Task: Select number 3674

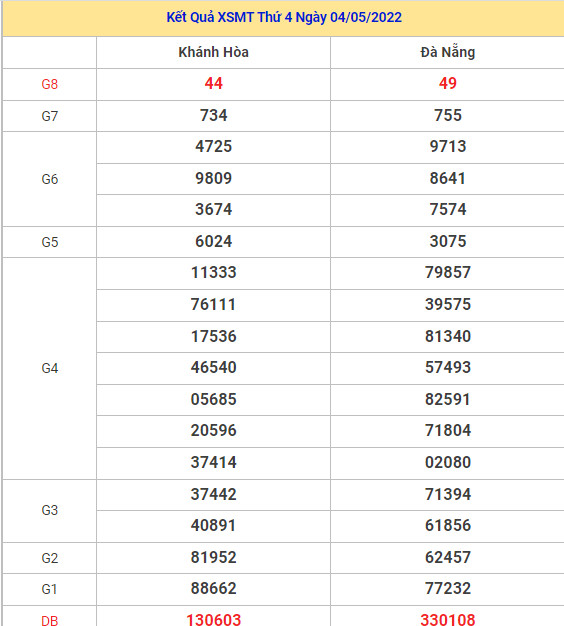Action: click(214, 210)
